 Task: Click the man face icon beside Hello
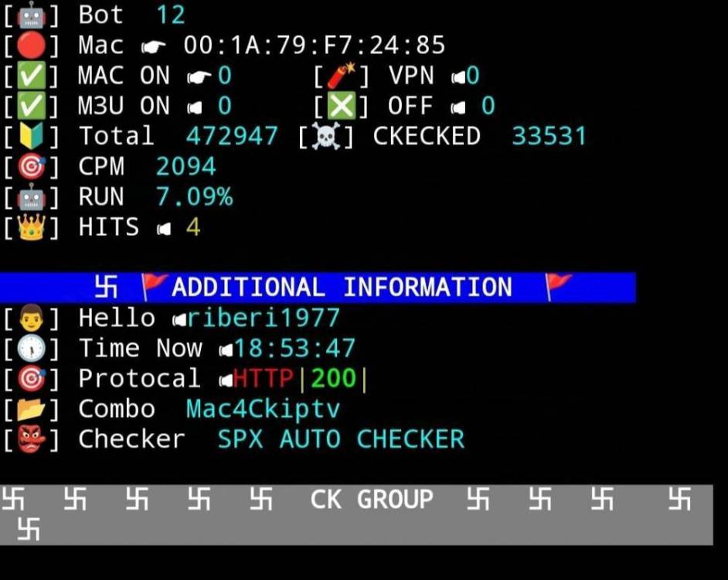click(x=32, y=318)
